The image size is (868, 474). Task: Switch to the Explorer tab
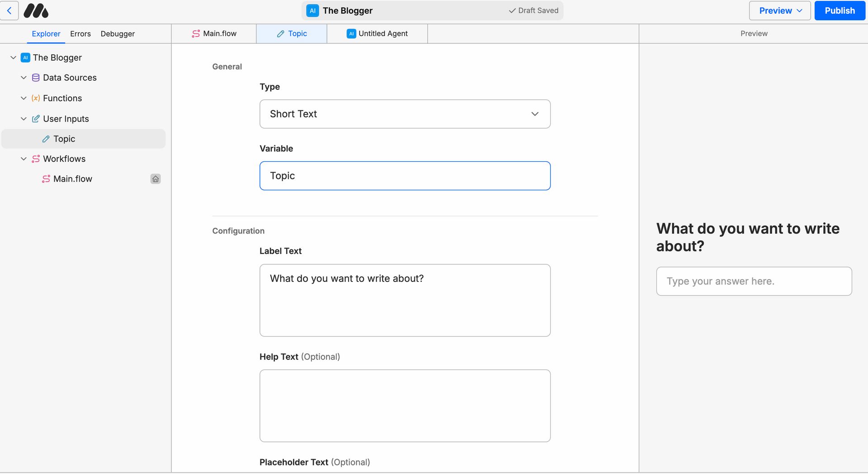click(x=46, y=34)
